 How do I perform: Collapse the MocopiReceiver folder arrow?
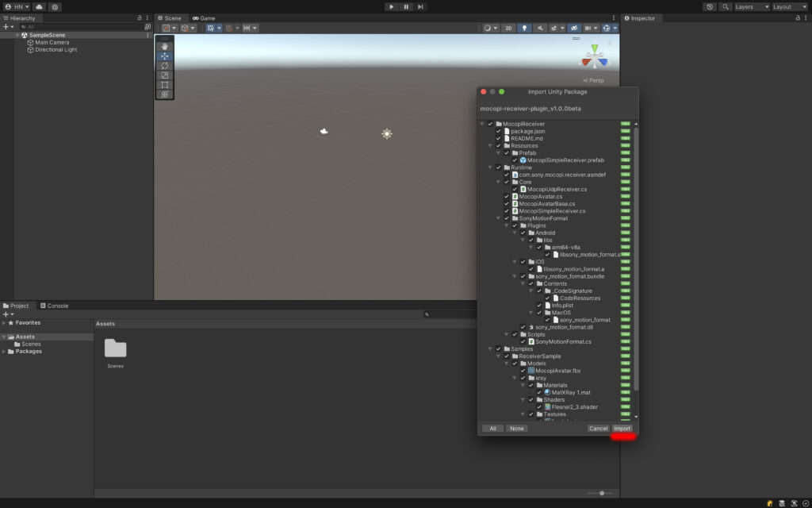pos(482,124)
